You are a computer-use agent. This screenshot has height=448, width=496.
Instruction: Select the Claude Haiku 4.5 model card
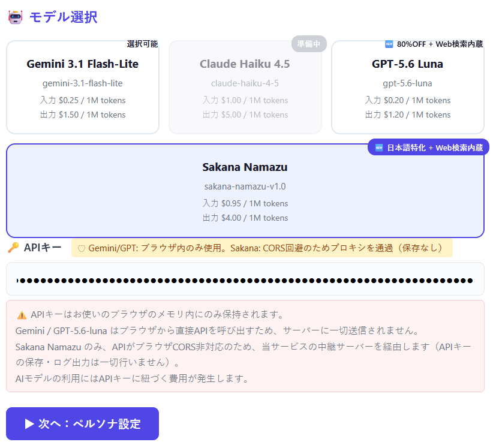[x=245, y=87]
